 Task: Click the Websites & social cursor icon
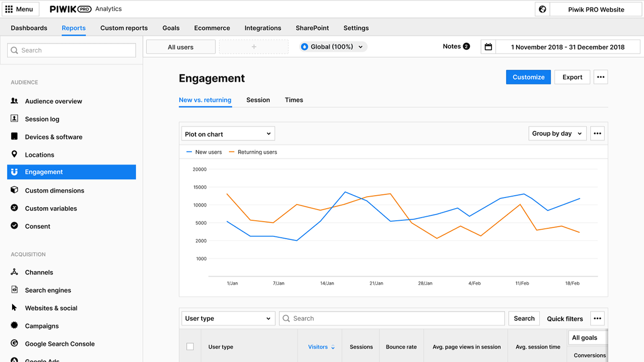click(x=14, y=308)
